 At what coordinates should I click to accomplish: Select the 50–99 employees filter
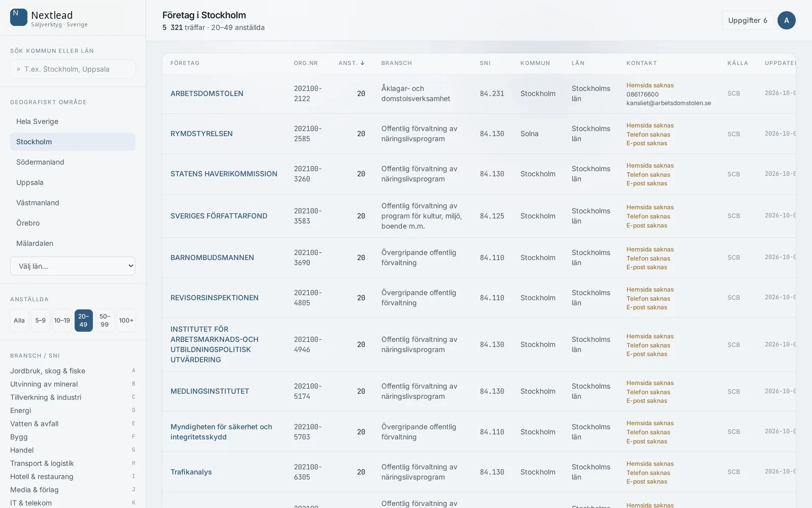coord(105,321)
